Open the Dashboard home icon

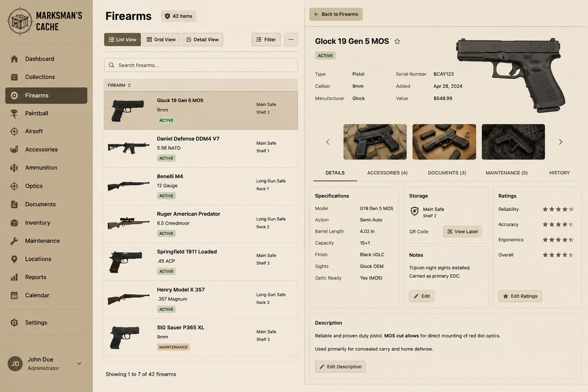[14, 59]
